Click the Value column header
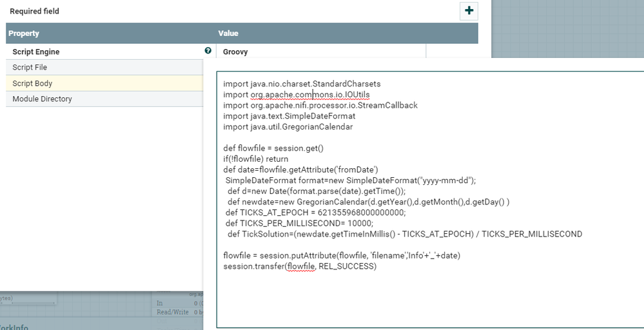The image size is (644, 330). pos(228,34)
